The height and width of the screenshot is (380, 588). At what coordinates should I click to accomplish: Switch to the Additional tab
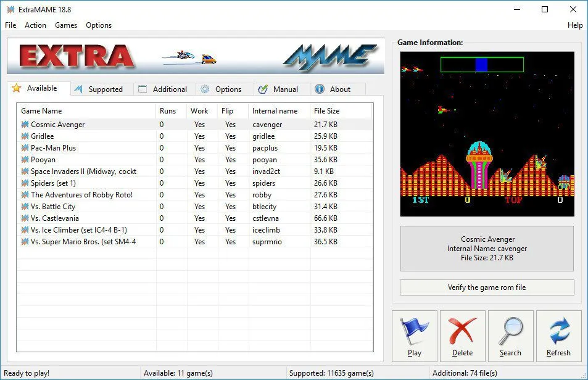[164, 89]
